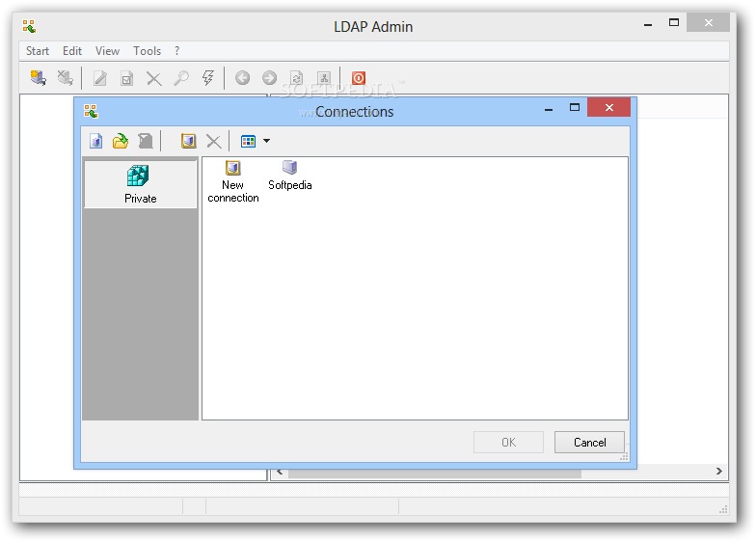Click the Forward arrow icon in main toolbar
Image resolution: width=756 pixels, height=542 pixels.
(270, 78)
